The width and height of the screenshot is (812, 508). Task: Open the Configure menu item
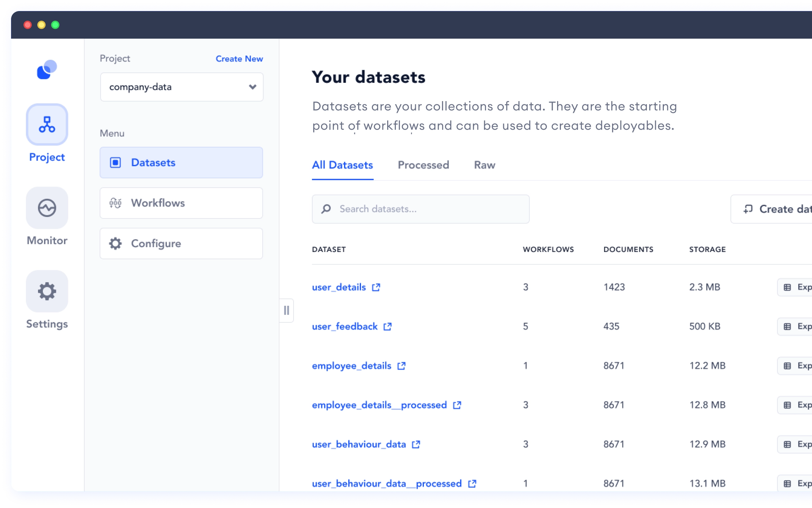click(x=181, y=244)
